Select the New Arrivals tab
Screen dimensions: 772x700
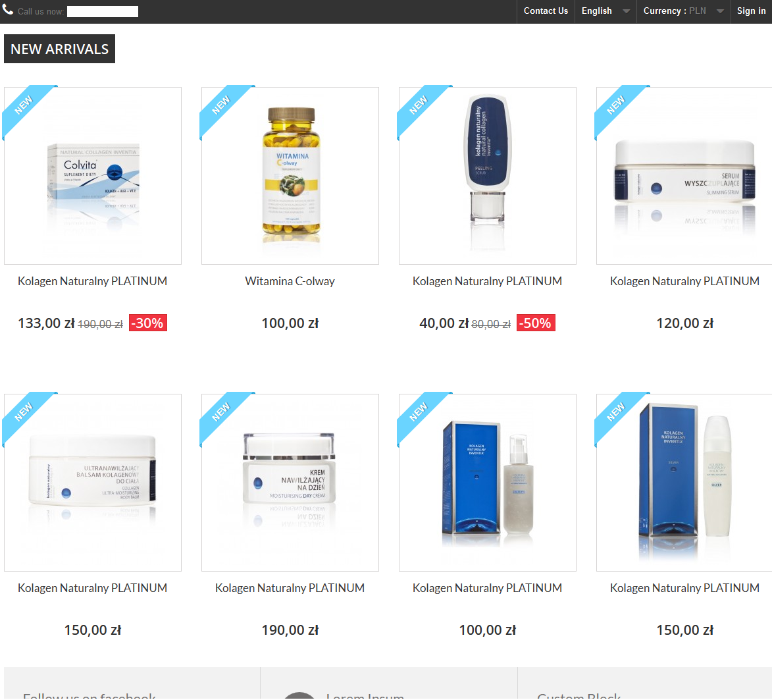click(x=60, y=49)
